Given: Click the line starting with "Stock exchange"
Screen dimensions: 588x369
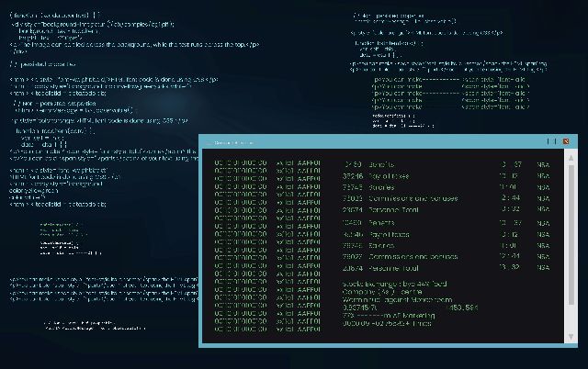Looking at the screenshot, I should pyautogui.click(x=394, y=284).
